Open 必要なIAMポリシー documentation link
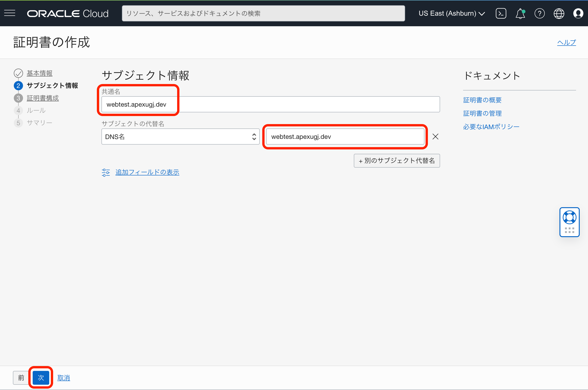The image size is (588, 390). click(x=491, y=127)
